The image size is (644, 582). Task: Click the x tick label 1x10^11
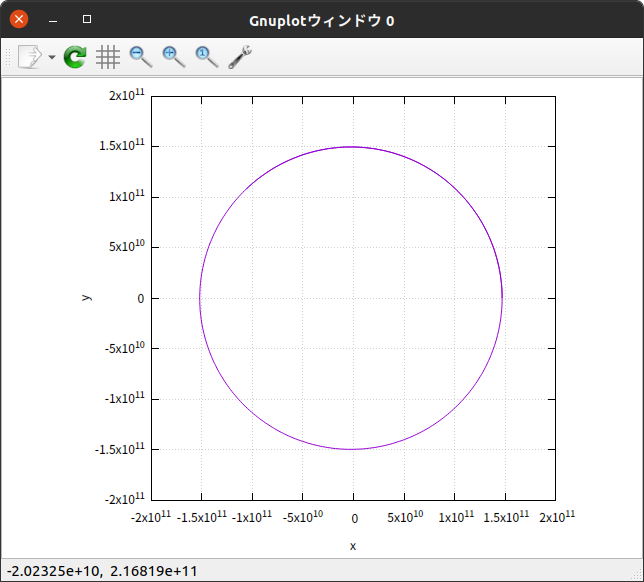point(456,516)
